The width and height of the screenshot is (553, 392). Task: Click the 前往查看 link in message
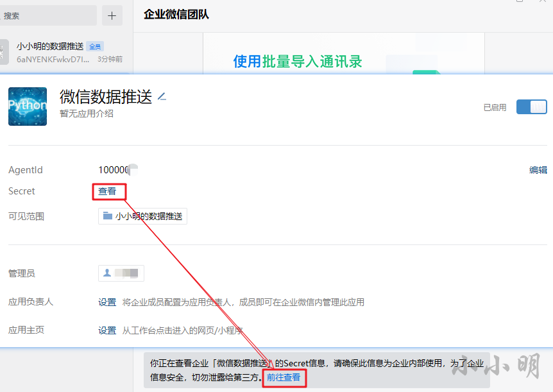coord(284,377)
